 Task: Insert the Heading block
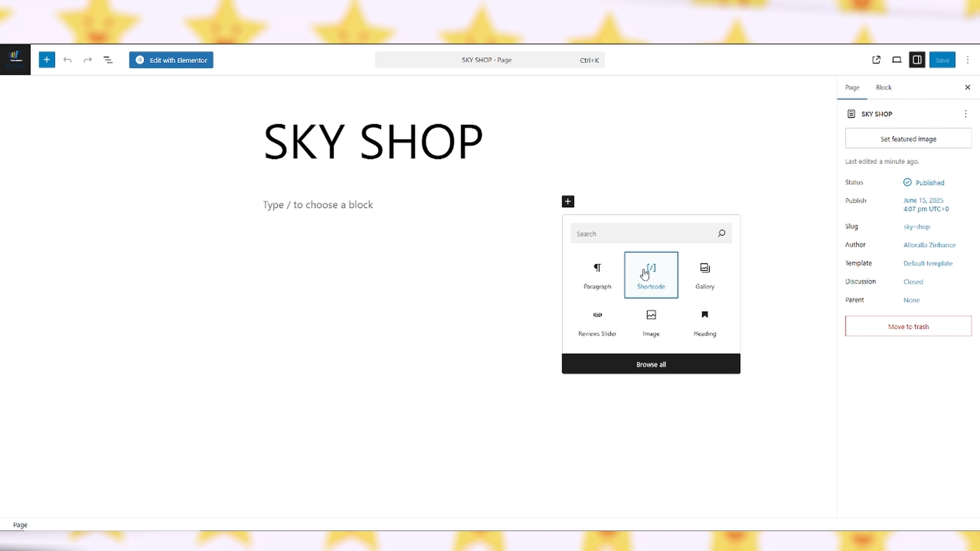pyautogui.click(x=704, y=322)
